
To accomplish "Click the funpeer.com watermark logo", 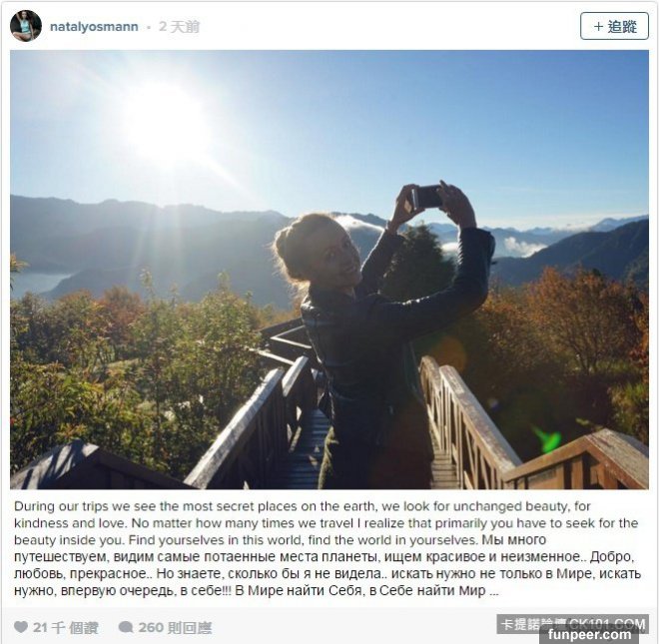I will 590,635.
